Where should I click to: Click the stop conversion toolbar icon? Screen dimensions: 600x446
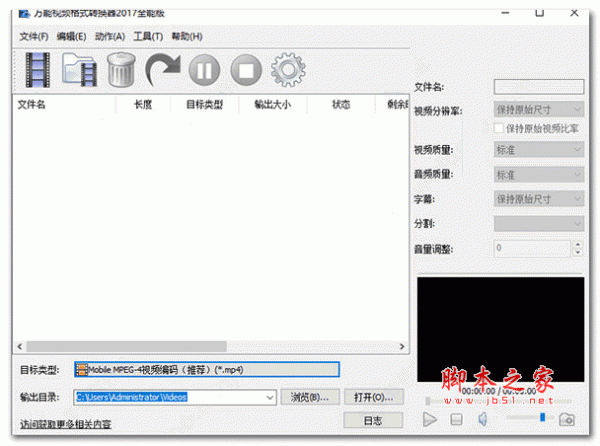pos(246,70)
